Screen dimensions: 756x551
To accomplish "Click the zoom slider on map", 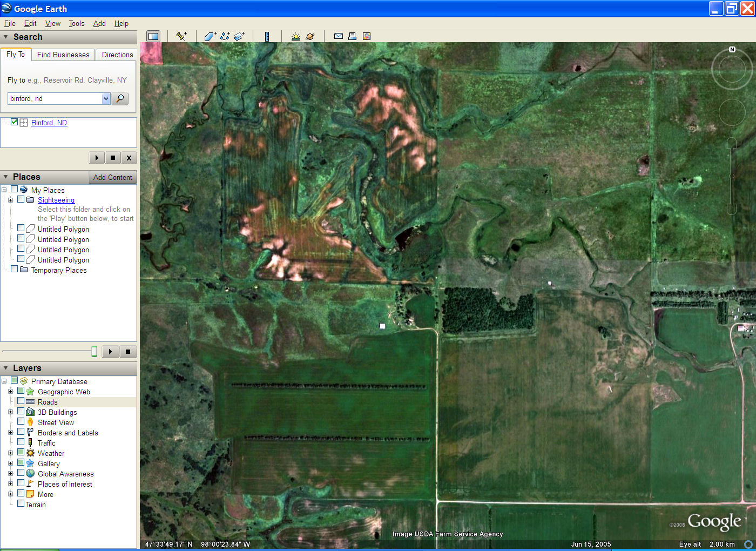I will click(x=732, y=176).
